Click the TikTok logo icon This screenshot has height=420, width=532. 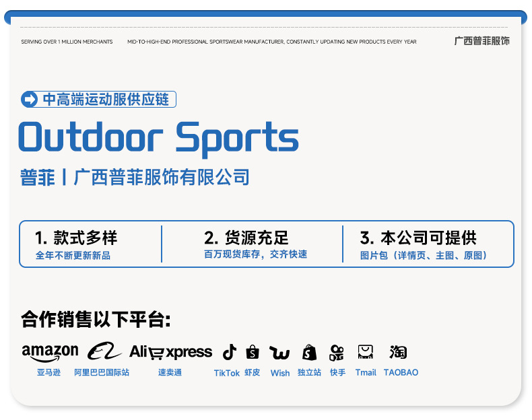pyautogui.click(x=230, y=352)
